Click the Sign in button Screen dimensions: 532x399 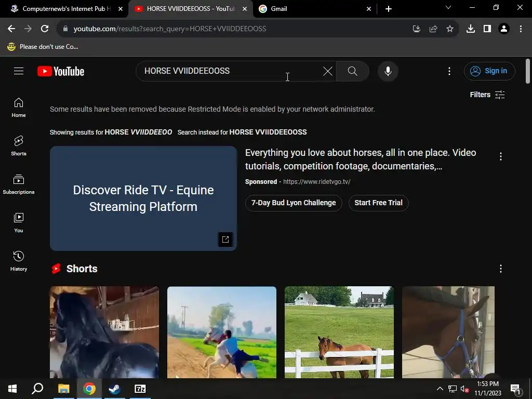pos(489,71)
